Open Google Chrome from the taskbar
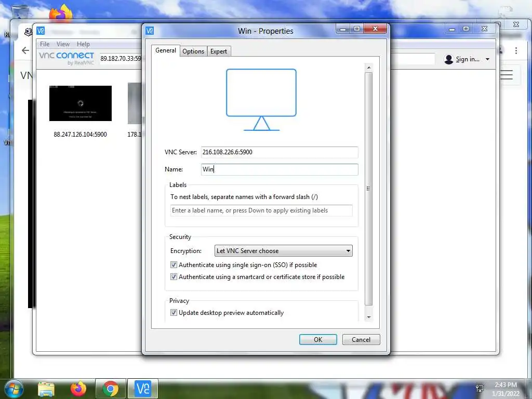 coord(111,389)
